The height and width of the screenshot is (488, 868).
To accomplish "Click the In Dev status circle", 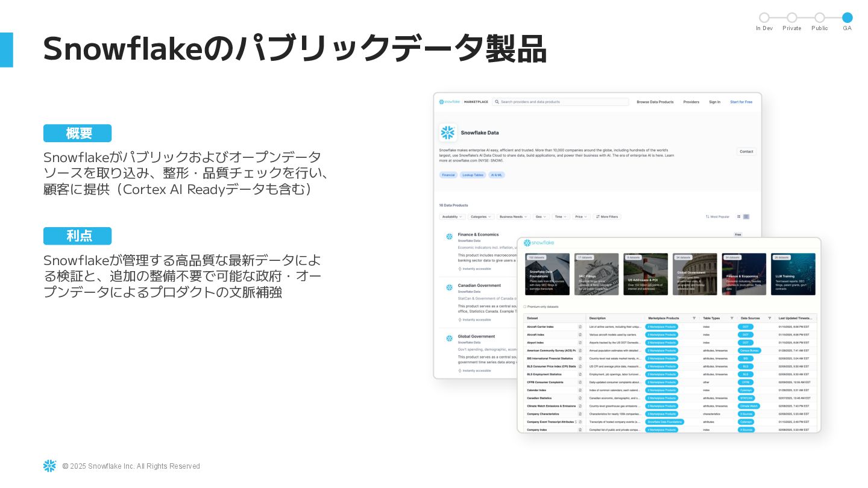I will click(x=764, y=17).
